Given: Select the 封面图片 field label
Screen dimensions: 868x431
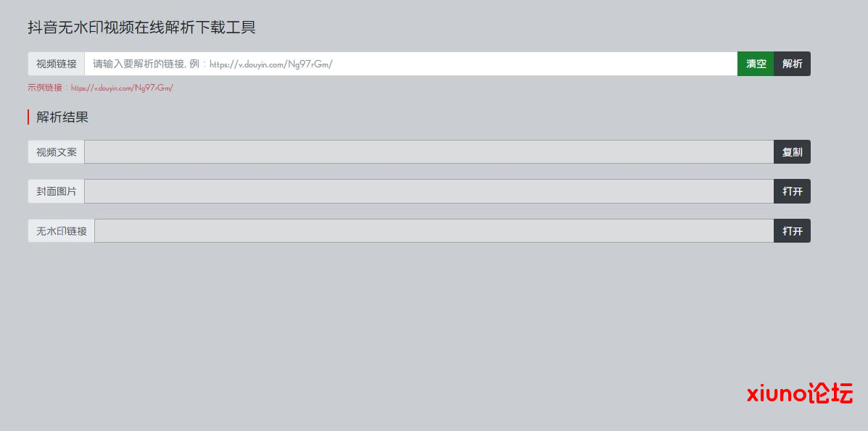Looking at the screenshot, I should (x=57, y=191).
